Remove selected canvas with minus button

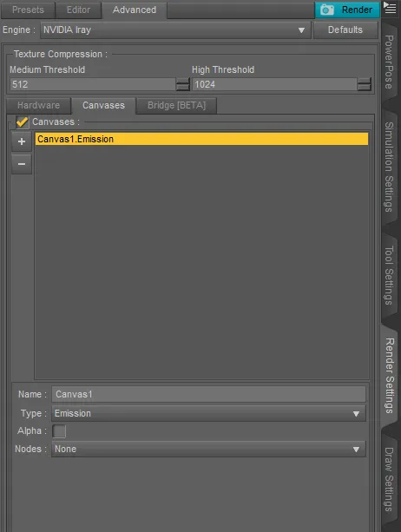click(x=22, y=164)
